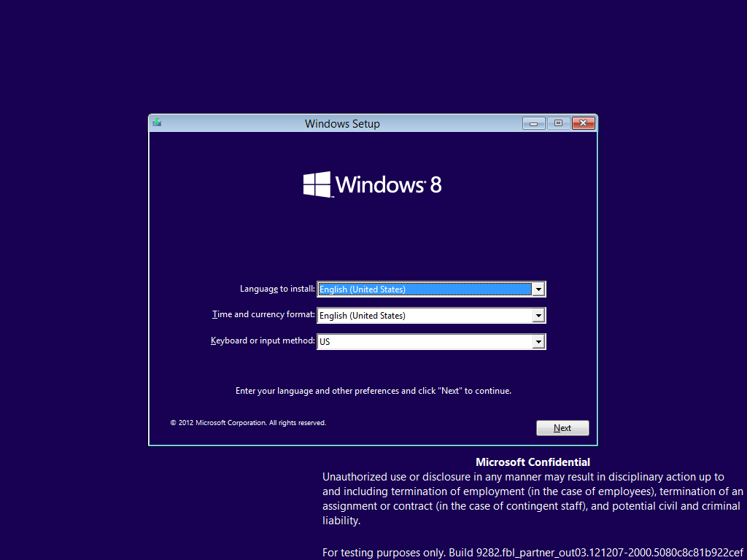Click the "Language to install:" label
747x560 pixels.
[277, 289]
